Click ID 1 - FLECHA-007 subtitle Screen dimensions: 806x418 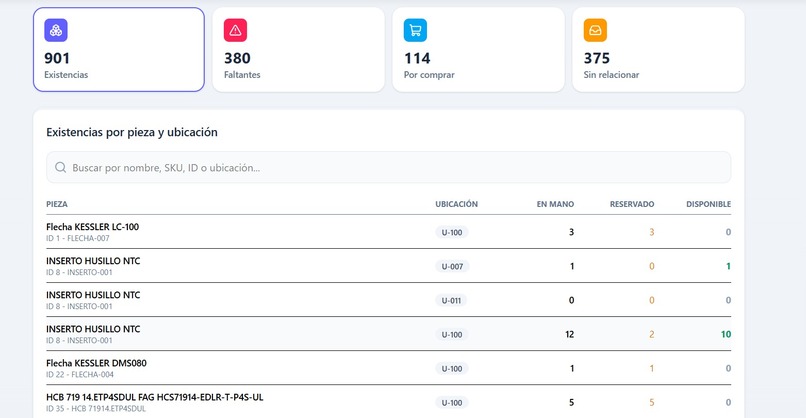click(78, 239)
